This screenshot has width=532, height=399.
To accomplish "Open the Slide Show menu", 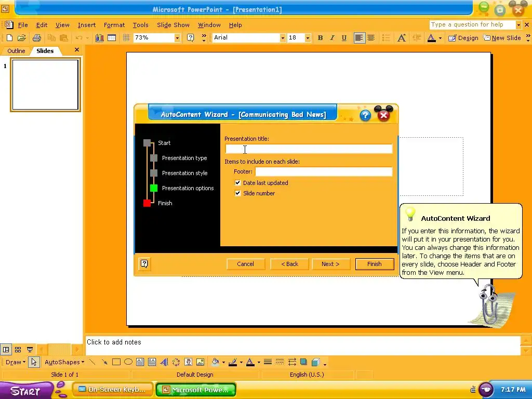I will [x=173, y=25].
